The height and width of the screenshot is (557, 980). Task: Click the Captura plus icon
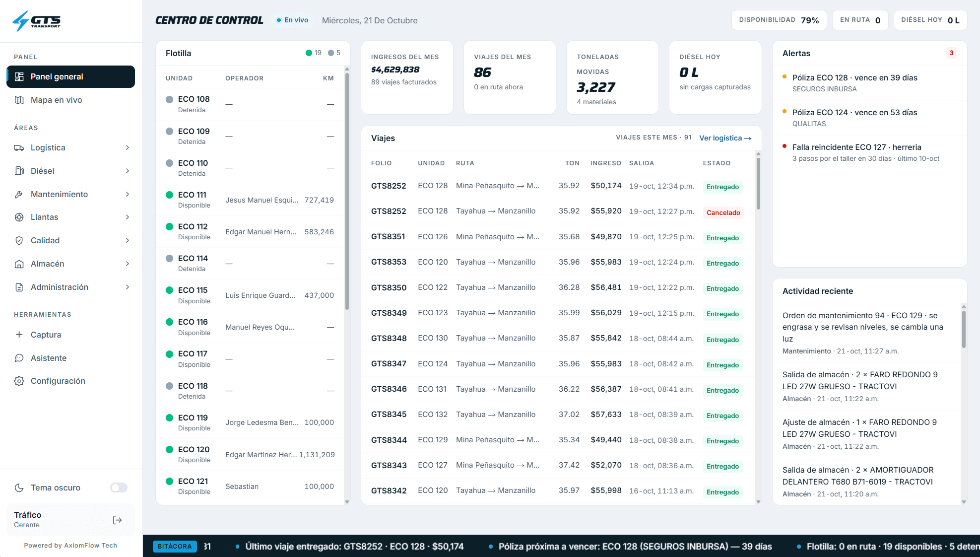(19, 335)
